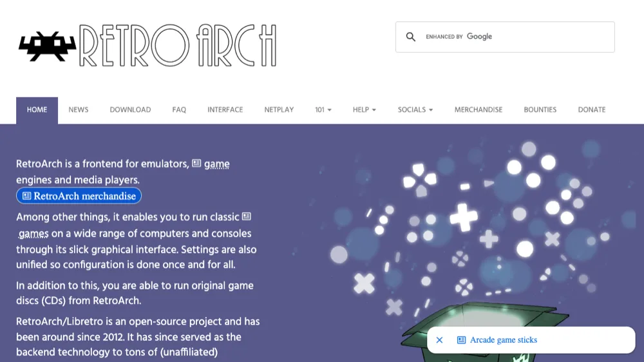The height and width of the screenshot is (362, 644).
Task: Select INTERFACE in the navigation bar
Action: click(x=225, y=110)
